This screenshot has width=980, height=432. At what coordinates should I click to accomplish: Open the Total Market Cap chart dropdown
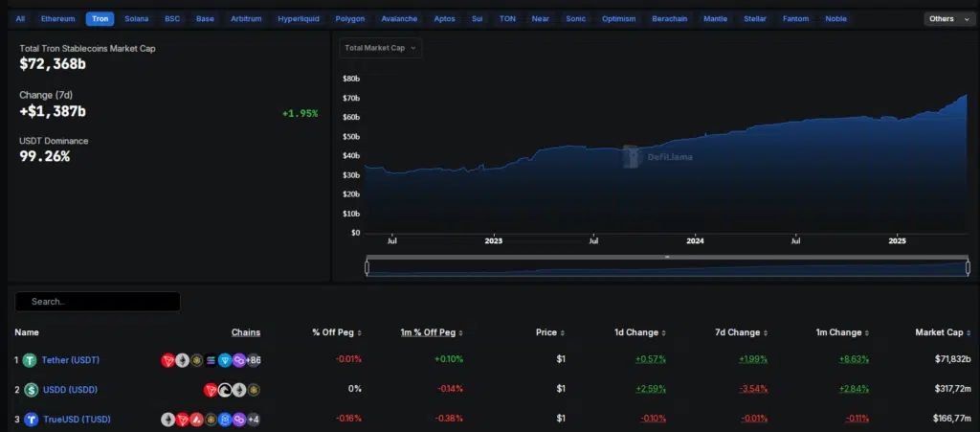pos(381,48)
